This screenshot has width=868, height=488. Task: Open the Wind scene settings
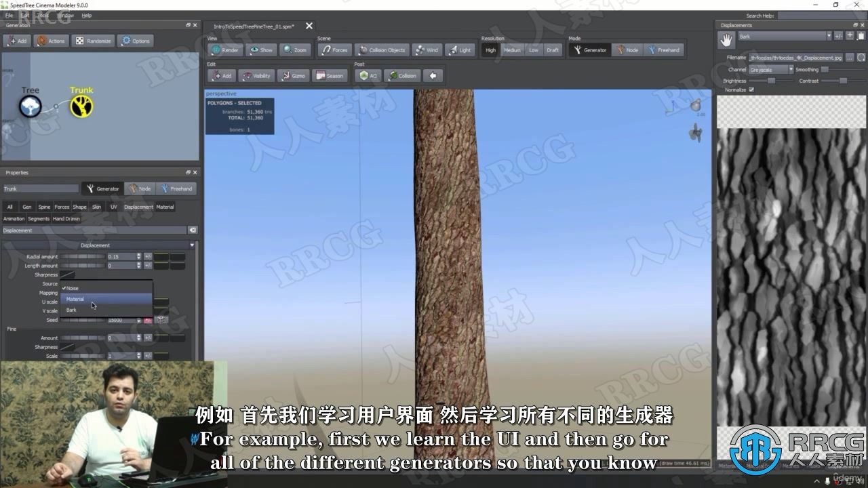pyautogui.click(x=427, y=50)
